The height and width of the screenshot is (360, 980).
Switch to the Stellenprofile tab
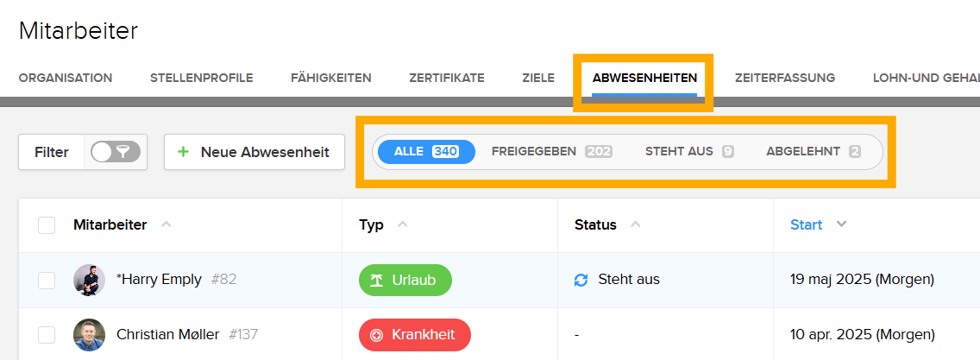pyautogui.click(x=201, y=78)
